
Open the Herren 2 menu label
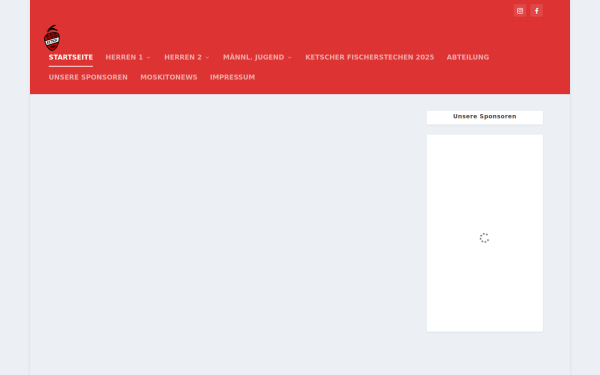[183, 57]
